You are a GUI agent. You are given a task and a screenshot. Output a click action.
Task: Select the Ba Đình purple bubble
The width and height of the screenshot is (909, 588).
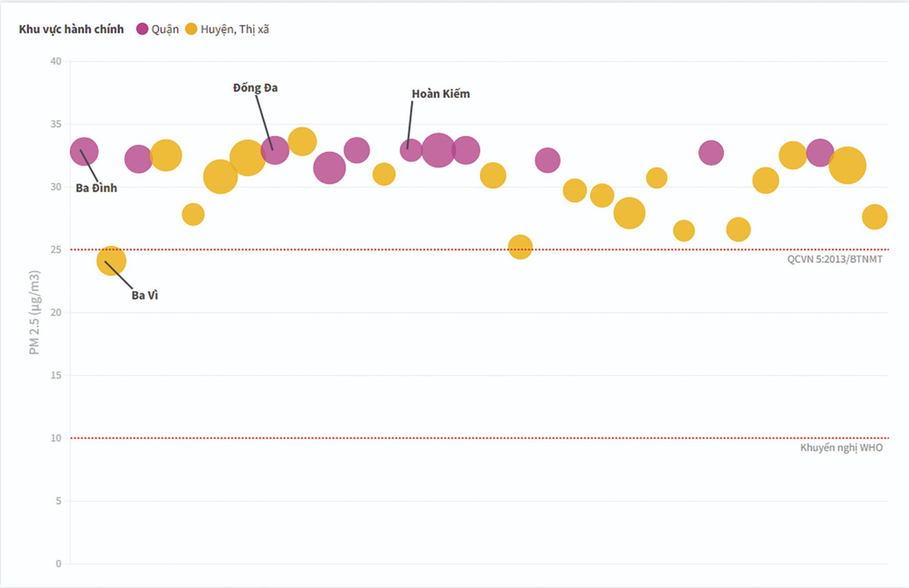tap(84, 152)
